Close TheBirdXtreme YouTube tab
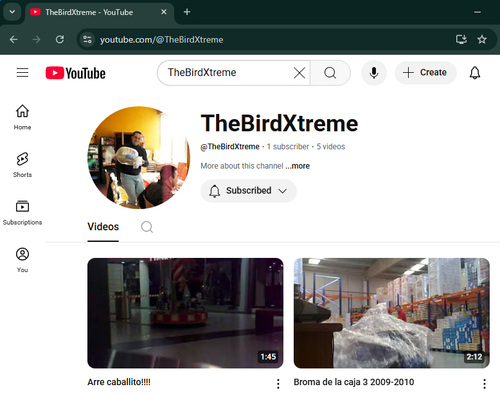The image size is (500, 395). (x=164, y=12)
